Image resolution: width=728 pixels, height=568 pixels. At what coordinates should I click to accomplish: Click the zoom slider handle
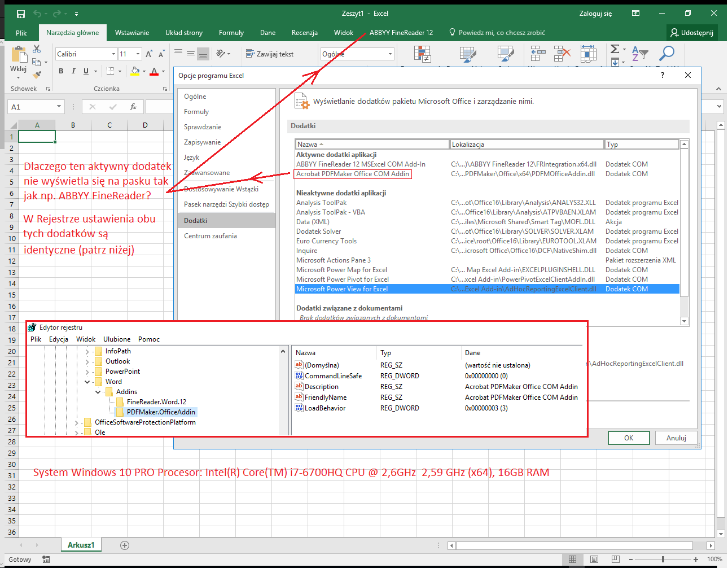pos(663,559)
